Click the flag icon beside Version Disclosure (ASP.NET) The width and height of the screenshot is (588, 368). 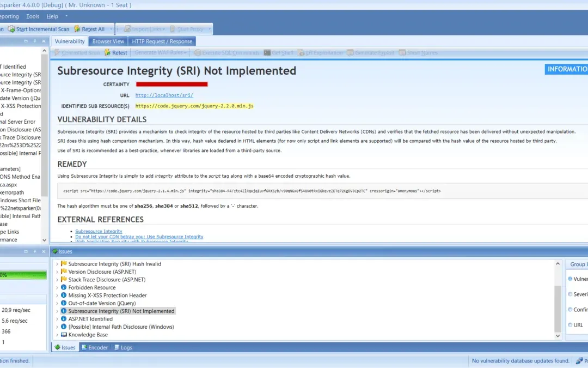(x=64, y=272)
